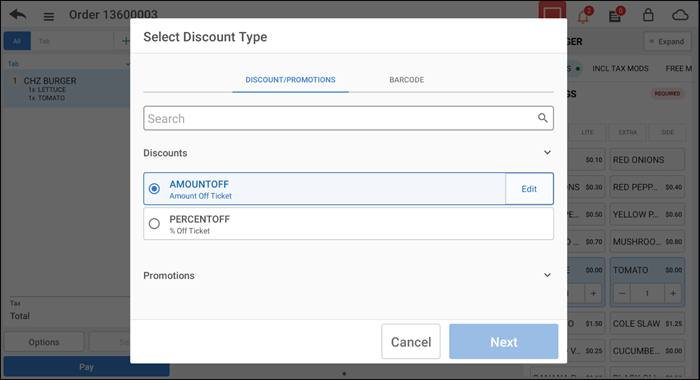This screenshot has width=700, height=380.
Task: Click the search magnifier icon
Action: pos(542,118)
